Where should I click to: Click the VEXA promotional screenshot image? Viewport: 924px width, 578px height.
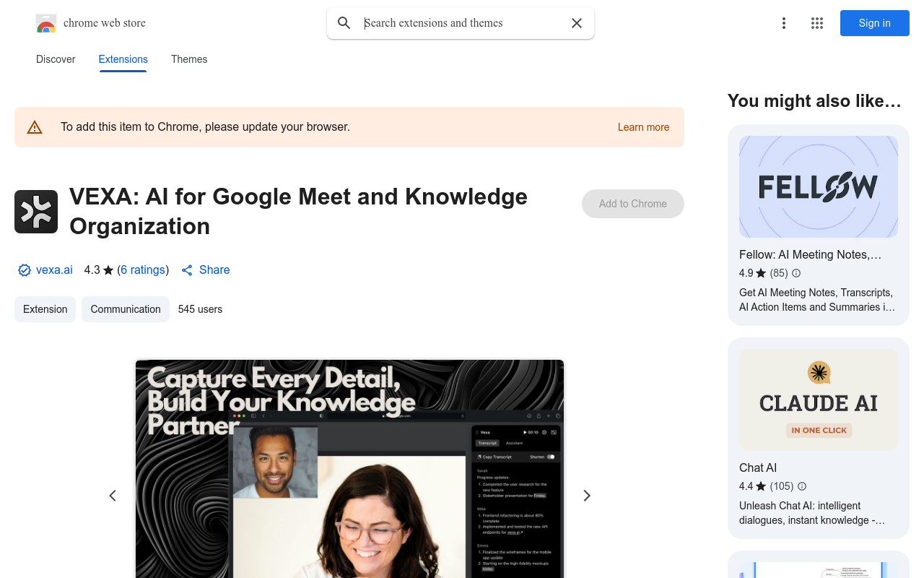pyautogui.click(x=349, y=469)
